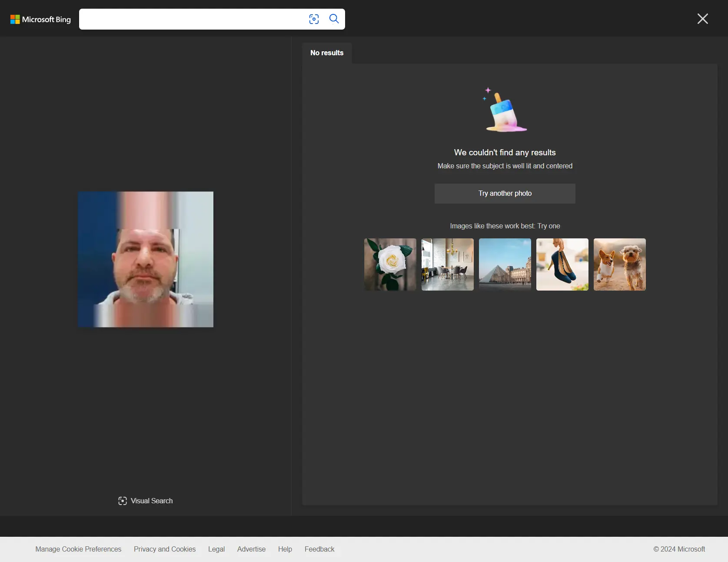728x562 pixels.
Task: Go to the Legal footer link
Action: [x=216, y=549]
